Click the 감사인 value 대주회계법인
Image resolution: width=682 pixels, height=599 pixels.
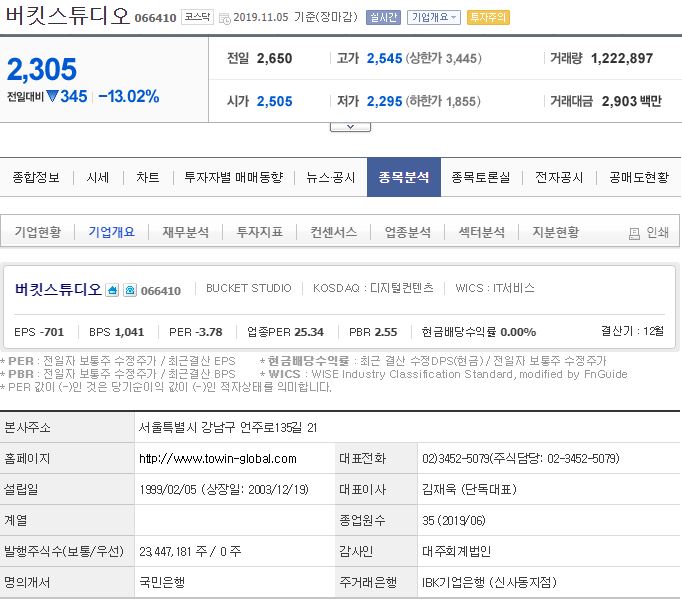[456, 552]
